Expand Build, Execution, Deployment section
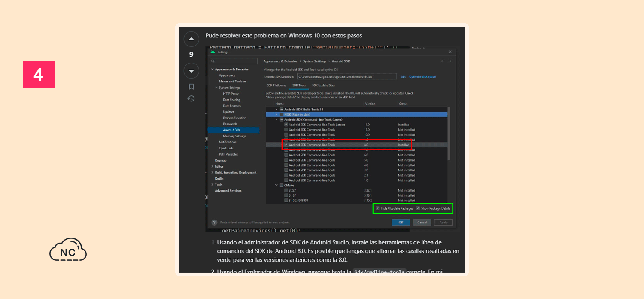This screenshot has height=299, width=644. pyautogui.click(x=212, y=172)
